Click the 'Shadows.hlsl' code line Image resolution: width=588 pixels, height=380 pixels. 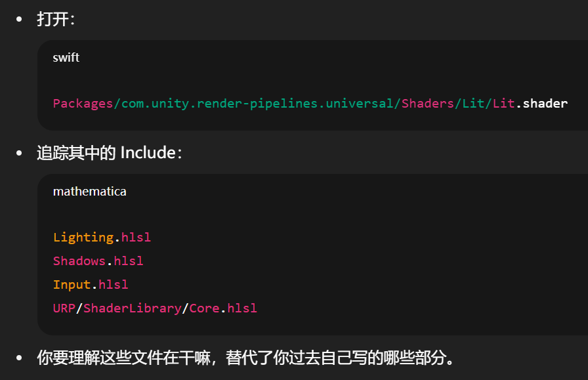98,261
